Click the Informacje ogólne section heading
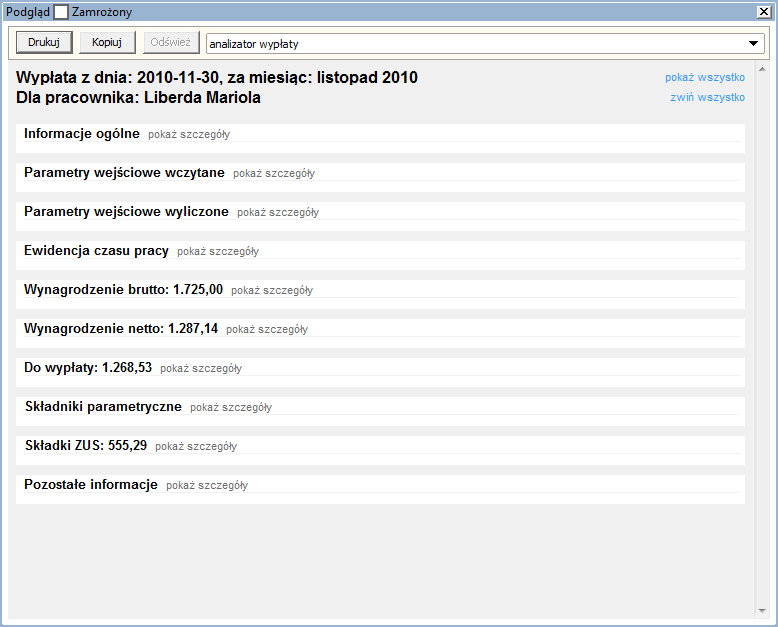 (82, 133)
